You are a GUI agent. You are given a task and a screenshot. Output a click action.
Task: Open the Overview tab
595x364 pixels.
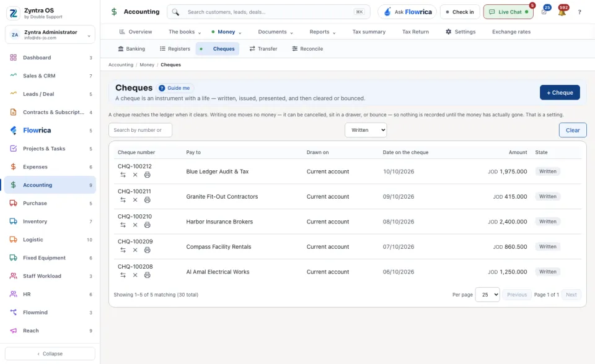pos(136,32)
